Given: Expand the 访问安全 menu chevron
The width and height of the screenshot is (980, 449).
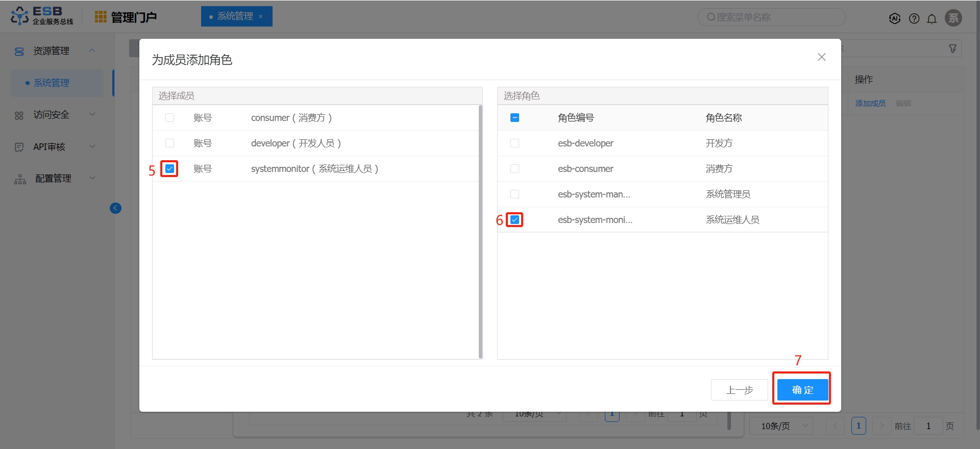Looking at the screenshot, I should tap(92, 114).
